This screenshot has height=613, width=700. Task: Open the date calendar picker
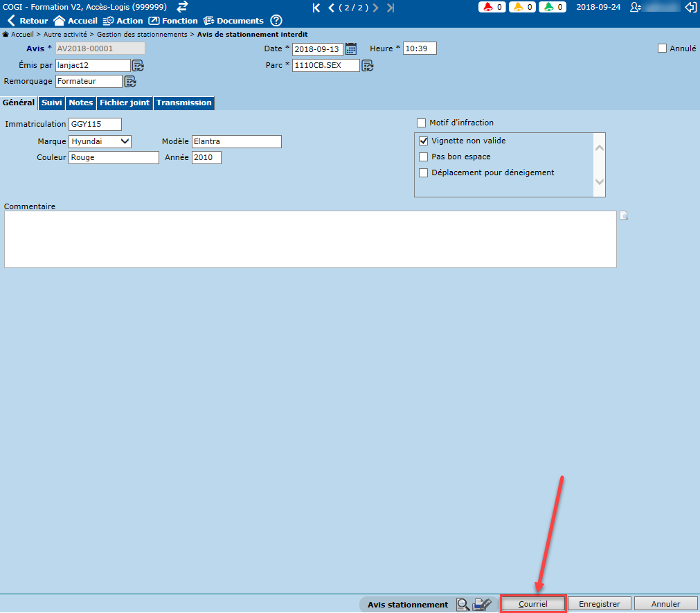point(351,48)
